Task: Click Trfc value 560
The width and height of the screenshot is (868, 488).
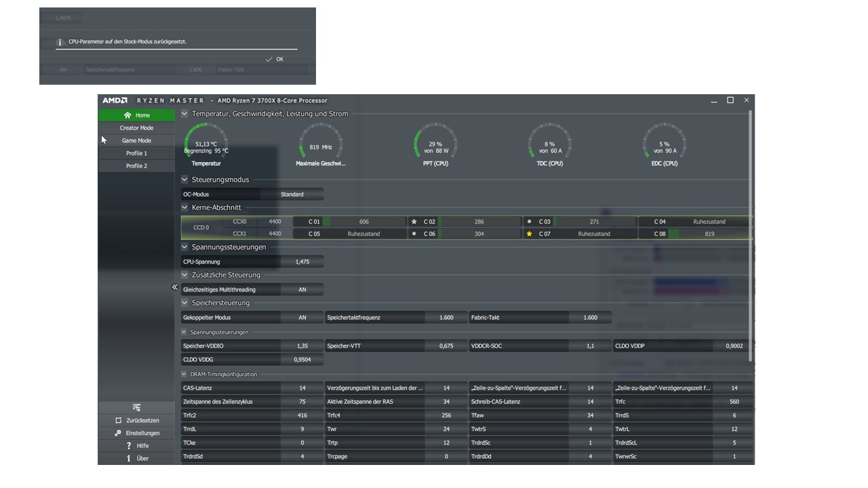Action: (734, 402)
